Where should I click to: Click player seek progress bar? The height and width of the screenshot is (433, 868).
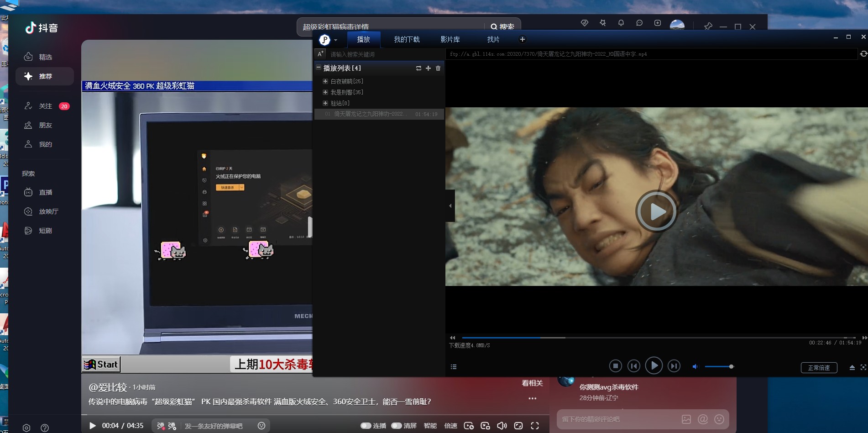[x=659, y=338]
